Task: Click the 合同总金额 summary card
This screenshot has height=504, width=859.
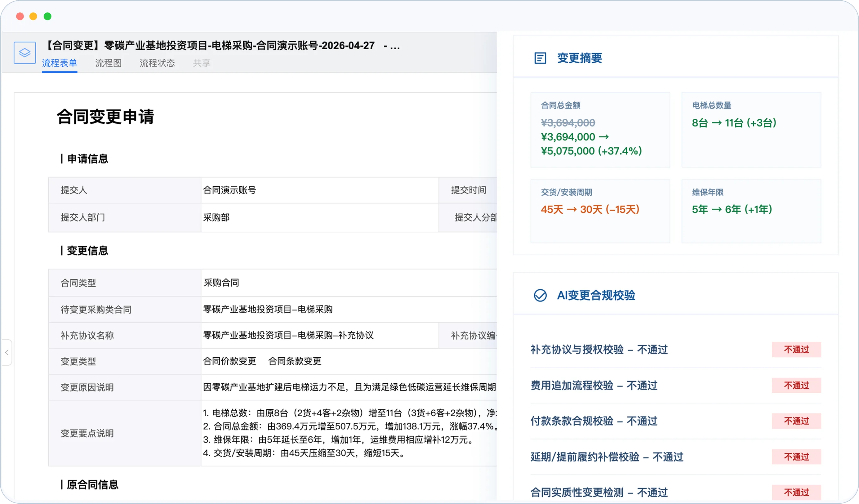Action: [600, 130]
